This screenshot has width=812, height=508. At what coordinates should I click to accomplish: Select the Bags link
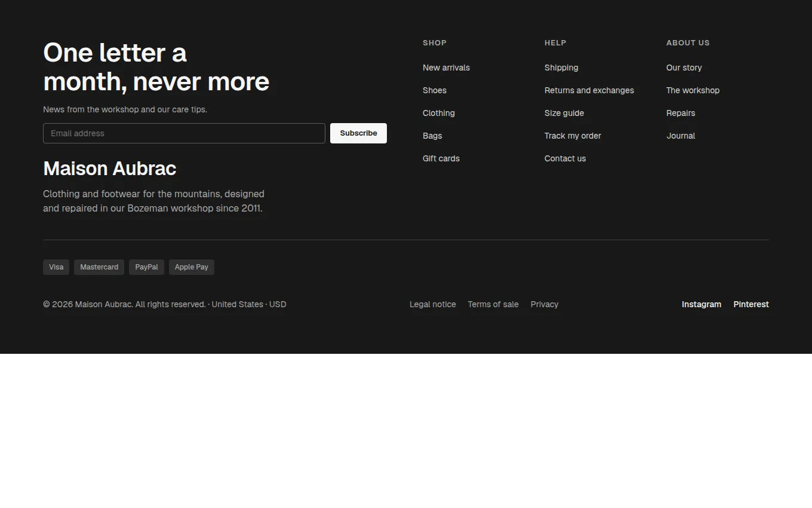click(x=432, y=136)
